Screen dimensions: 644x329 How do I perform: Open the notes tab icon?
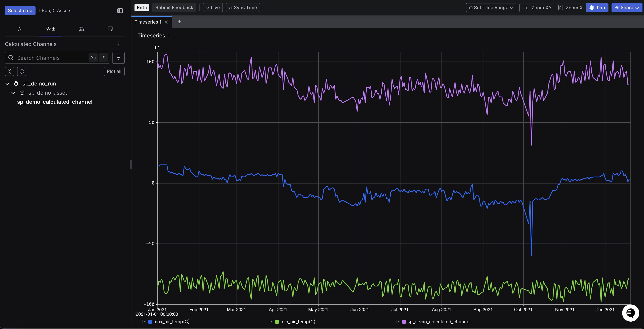(x=110, y=29)
